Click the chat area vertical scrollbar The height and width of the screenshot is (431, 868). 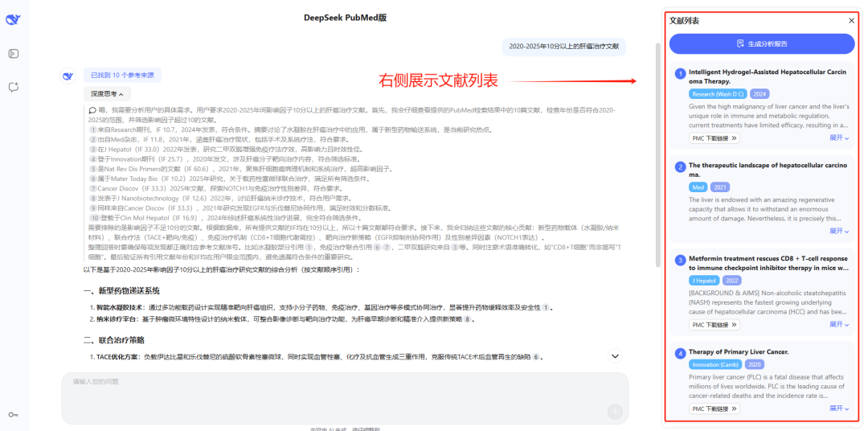pyautogui.click(x=657, y=154)
